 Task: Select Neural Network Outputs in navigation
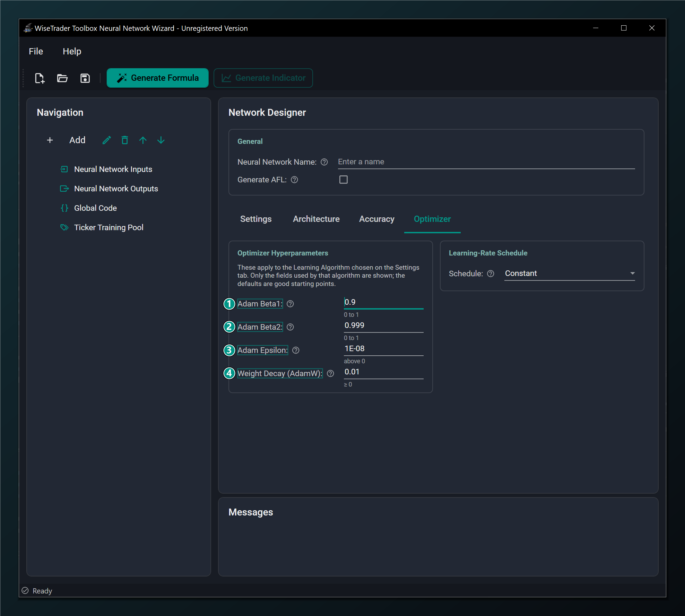coord(116,189)
